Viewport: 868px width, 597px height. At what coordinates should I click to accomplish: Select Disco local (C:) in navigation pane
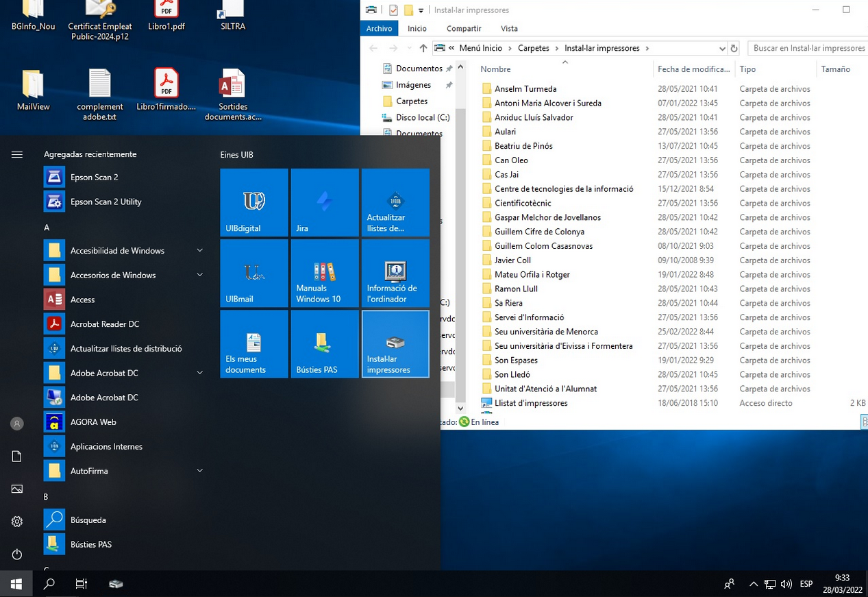pyautogui.click(x=416, y=117)
